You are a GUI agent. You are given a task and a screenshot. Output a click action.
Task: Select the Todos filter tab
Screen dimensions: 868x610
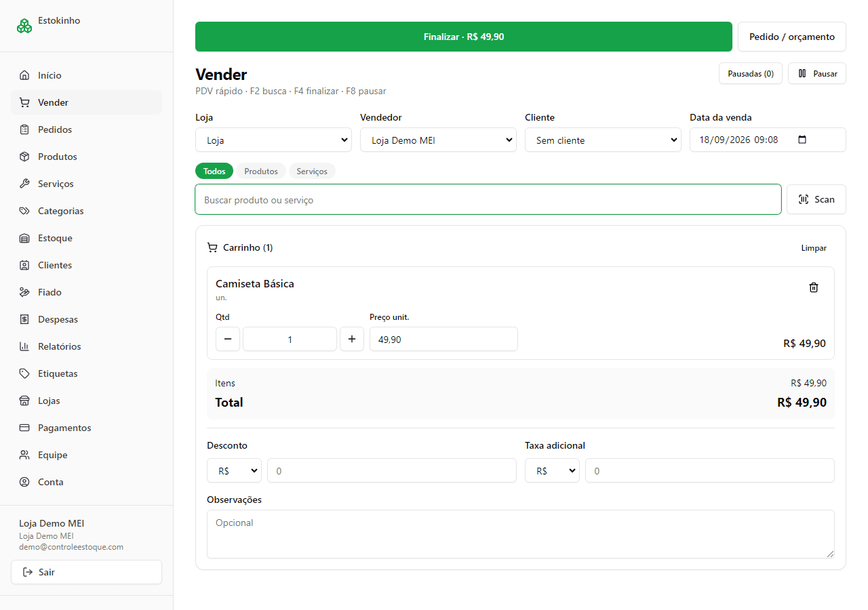(x=214, y=171)
